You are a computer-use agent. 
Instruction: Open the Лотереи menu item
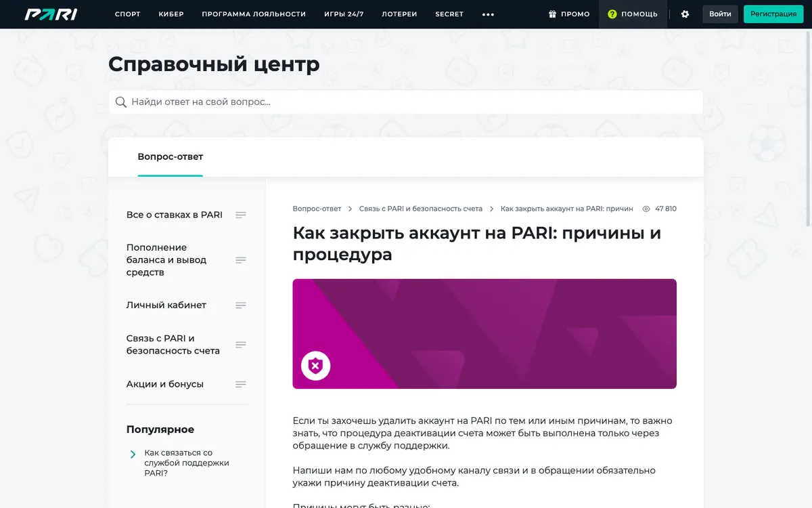click(x=399, y=14)
